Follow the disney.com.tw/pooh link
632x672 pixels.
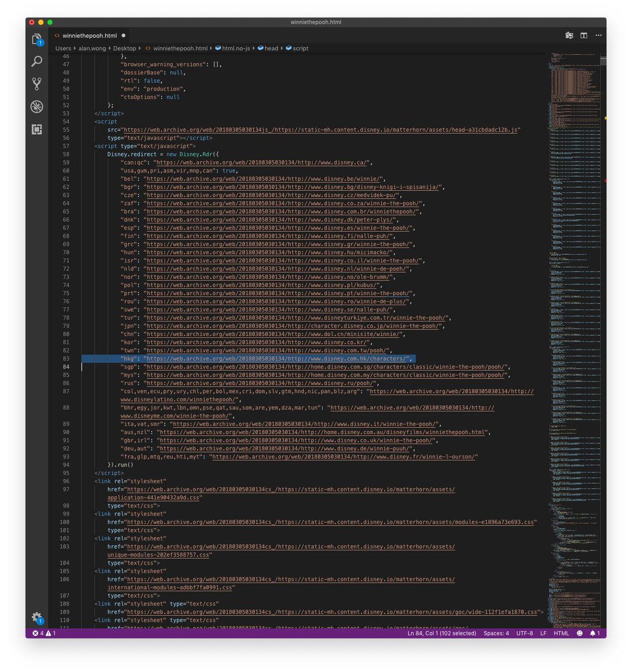click(x=267, y=351)
